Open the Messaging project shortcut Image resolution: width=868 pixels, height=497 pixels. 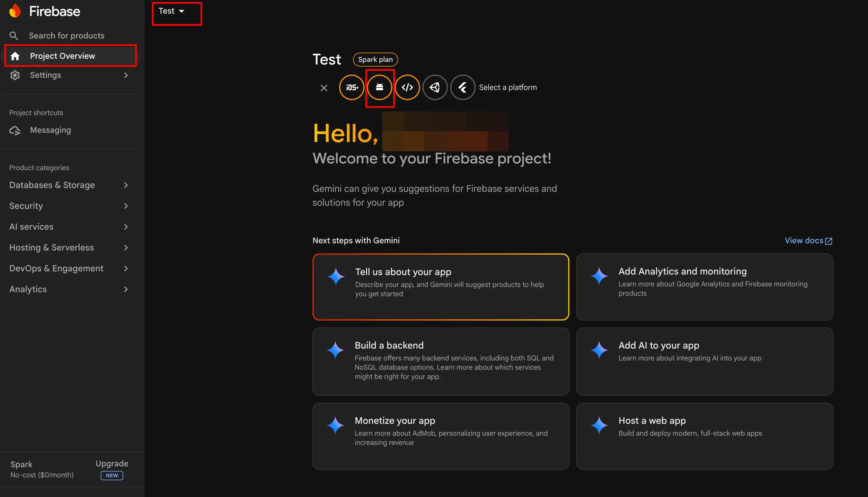(x=50, y=130)
